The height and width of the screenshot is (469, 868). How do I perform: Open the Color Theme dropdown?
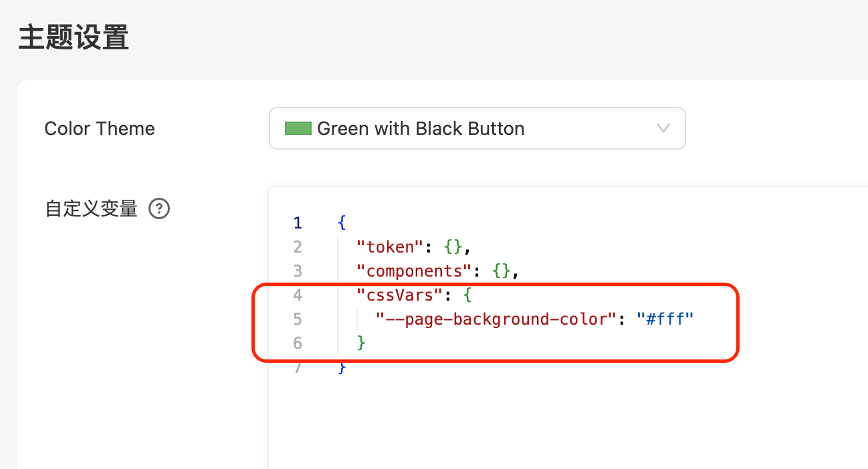point(477,128)
